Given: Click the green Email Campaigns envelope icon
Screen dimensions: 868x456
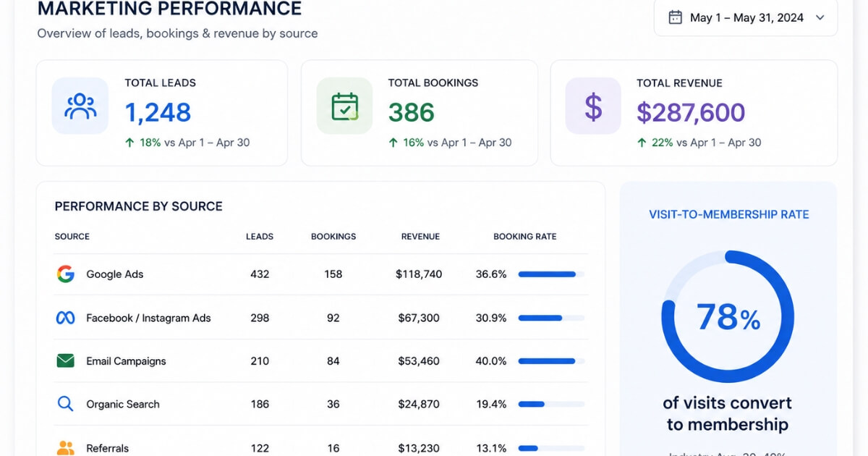Looking at the screenshot, I should click(x=66, y=360).
